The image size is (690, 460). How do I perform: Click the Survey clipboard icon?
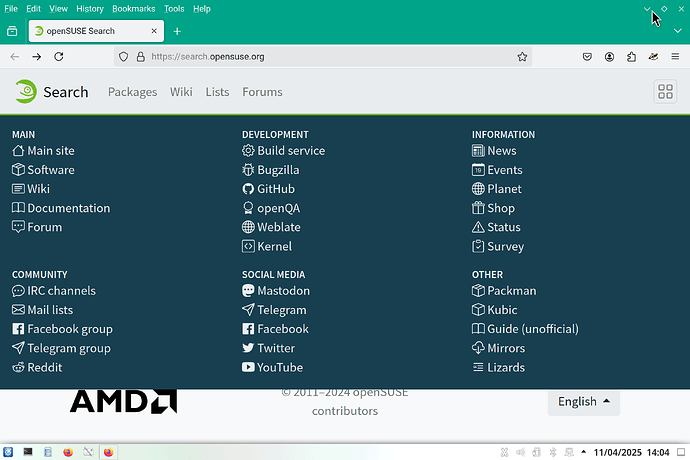pos(478,246)
